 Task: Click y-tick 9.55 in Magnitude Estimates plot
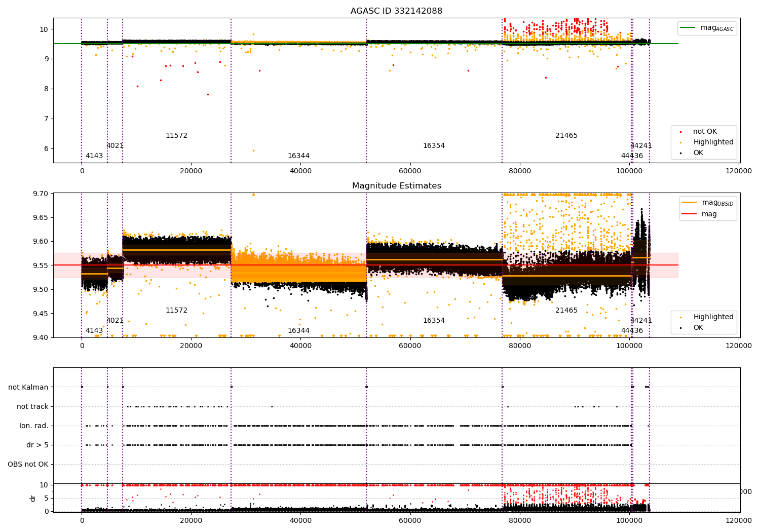point(40,266)
